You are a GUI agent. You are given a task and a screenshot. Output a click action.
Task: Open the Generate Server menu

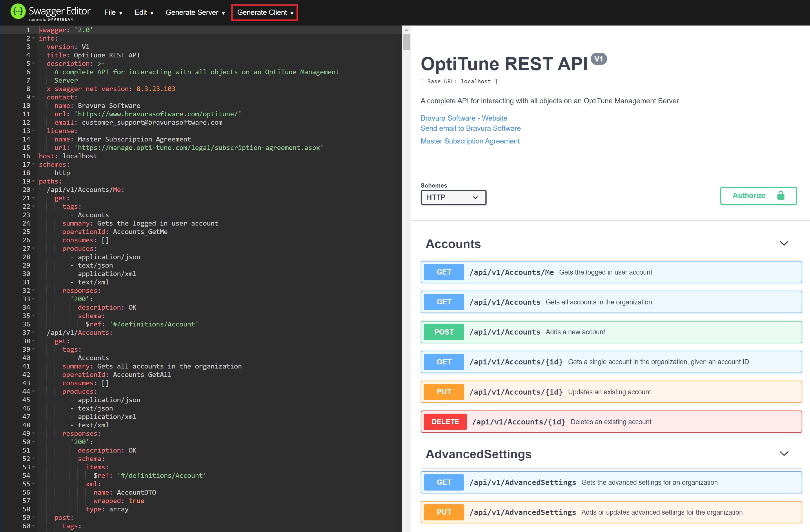pos(195,12)
